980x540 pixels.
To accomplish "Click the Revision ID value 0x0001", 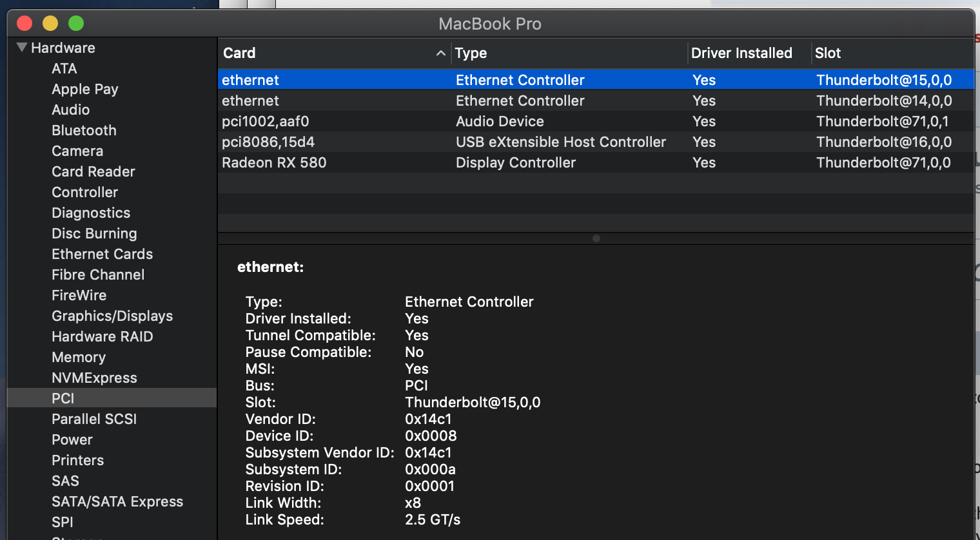I will coord(429,486).
